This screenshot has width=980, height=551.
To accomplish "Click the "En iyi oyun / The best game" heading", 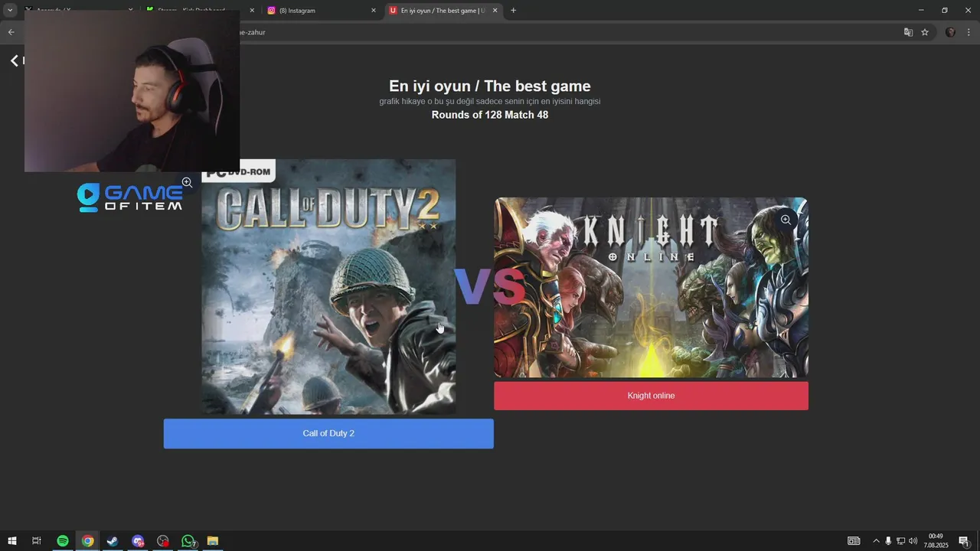I will (490, 86).
